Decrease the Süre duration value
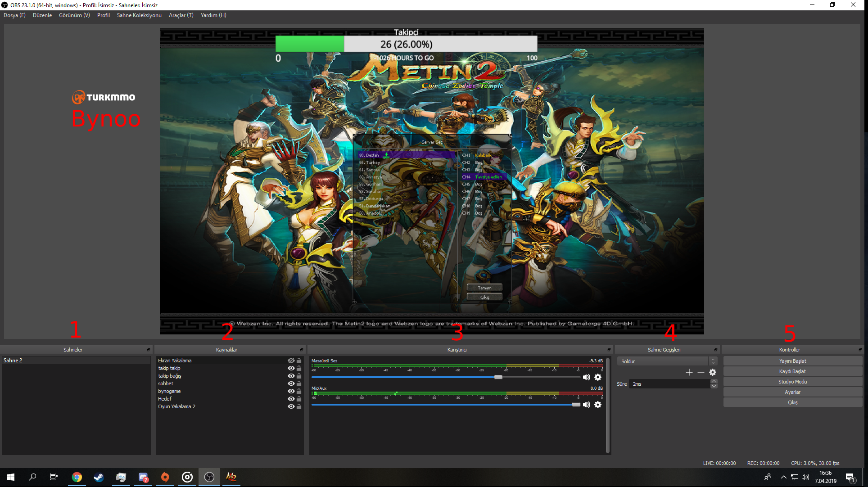868x487 pixels. 714,386
